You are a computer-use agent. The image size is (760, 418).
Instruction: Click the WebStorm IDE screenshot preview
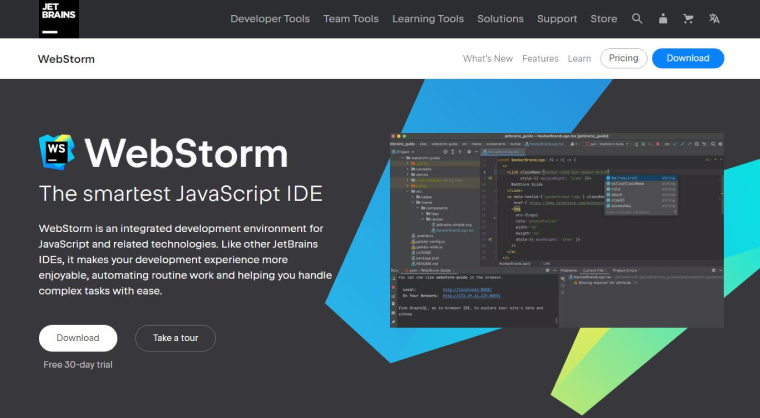[557, 230]
